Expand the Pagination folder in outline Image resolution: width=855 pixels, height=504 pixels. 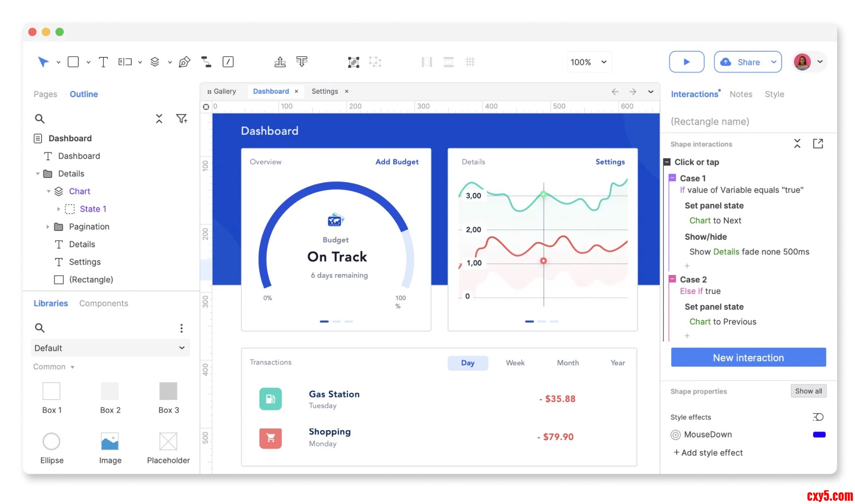48,227
